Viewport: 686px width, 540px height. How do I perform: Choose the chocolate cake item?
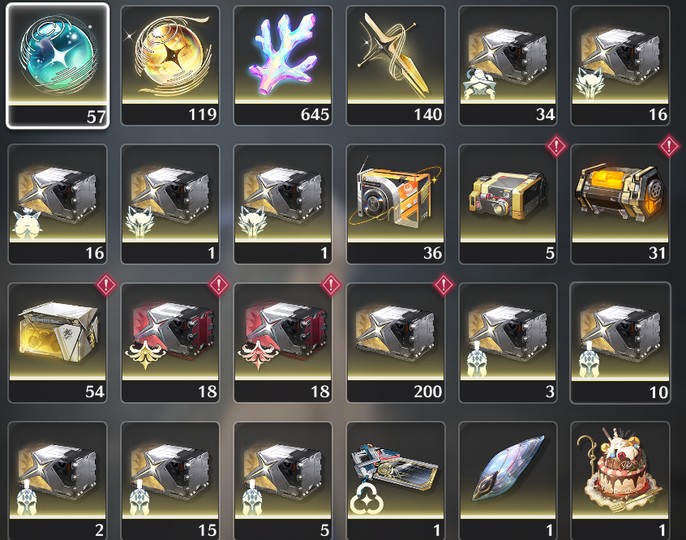point(620,480)
